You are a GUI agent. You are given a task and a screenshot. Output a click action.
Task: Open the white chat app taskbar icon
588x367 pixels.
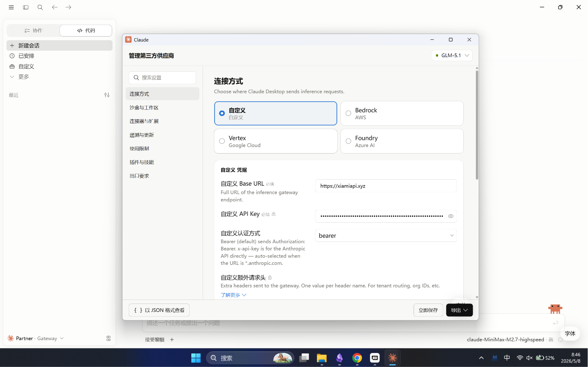click(x=375, y=358)
